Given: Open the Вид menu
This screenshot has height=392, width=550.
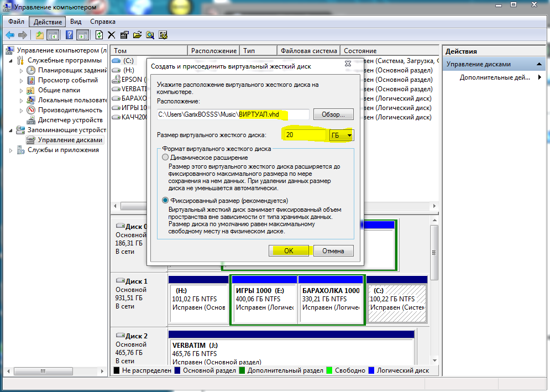Looking at the screenshot, I should point(76,22).
